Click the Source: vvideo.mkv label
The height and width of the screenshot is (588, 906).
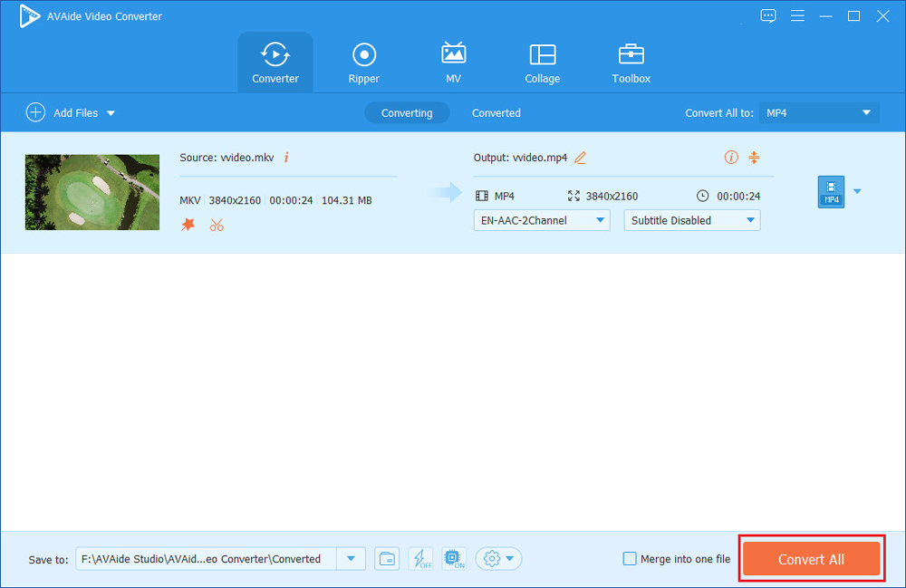(x=226, y=157)
